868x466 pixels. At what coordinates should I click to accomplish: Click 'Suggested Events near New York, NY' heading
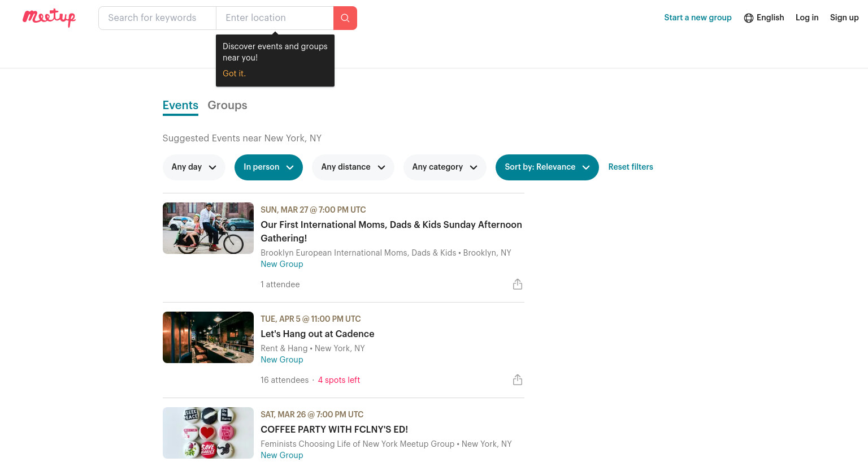(x=242, y=138)
